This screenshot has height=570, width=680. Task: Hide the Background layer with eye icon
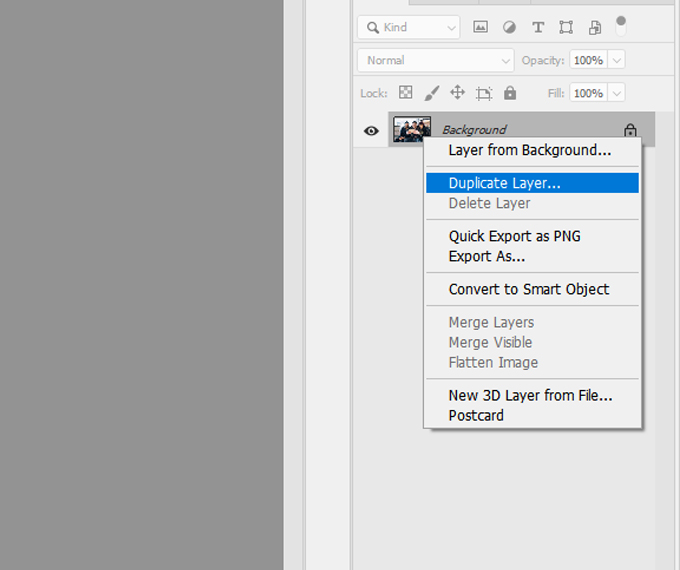pos(371,131)
